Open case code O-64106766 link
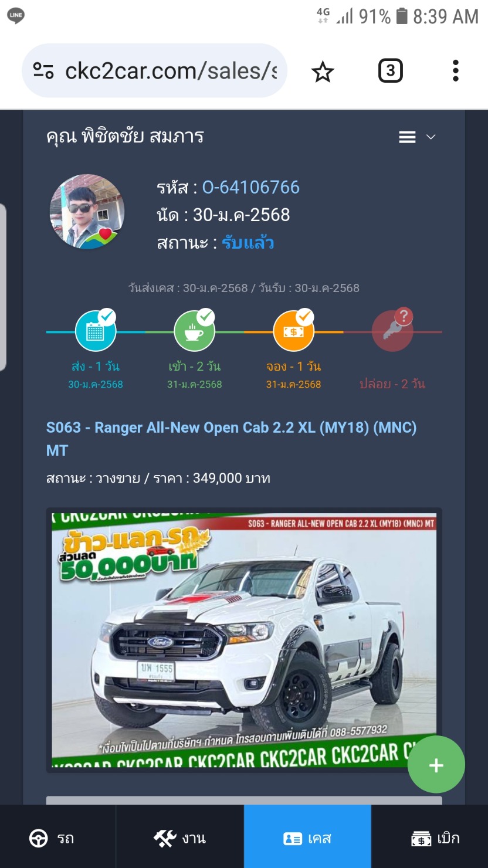Screen dimensions: 488x868 tap(251, 188)
